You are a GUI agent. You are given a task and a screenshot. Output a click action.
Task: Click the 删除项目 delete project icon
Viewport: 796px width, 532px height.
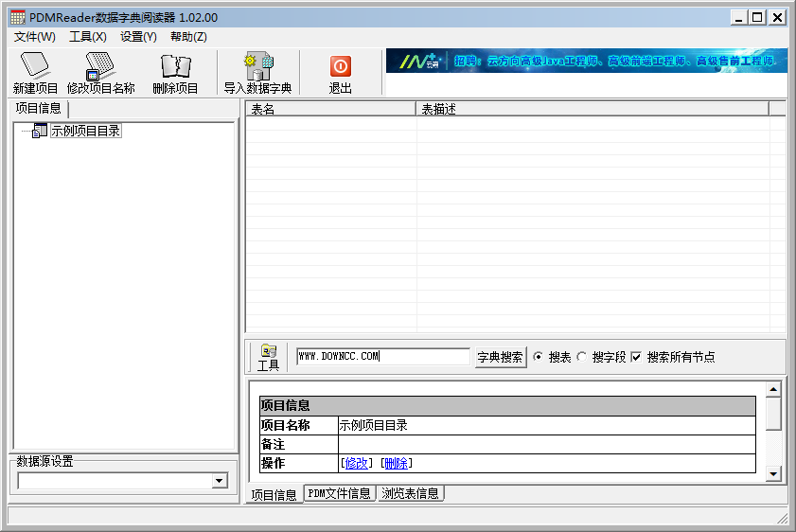point(175,65)
